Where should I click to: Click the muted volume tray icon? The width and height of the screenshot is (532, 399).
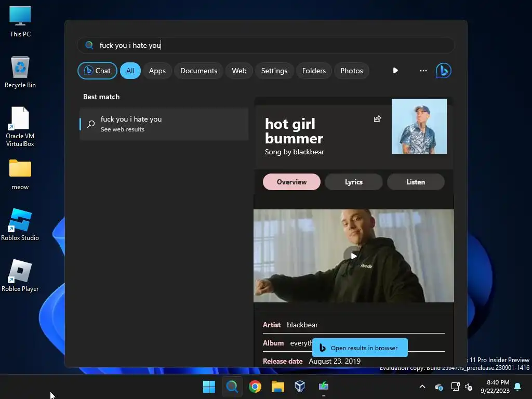[x=469, y=387]
